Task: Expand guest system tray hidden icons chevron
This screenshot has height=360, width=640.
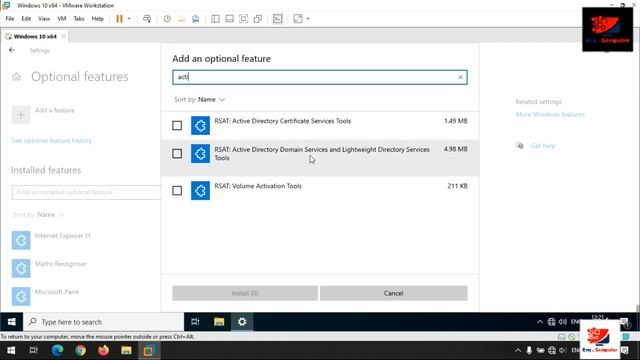Action: (x=540, y=322)
